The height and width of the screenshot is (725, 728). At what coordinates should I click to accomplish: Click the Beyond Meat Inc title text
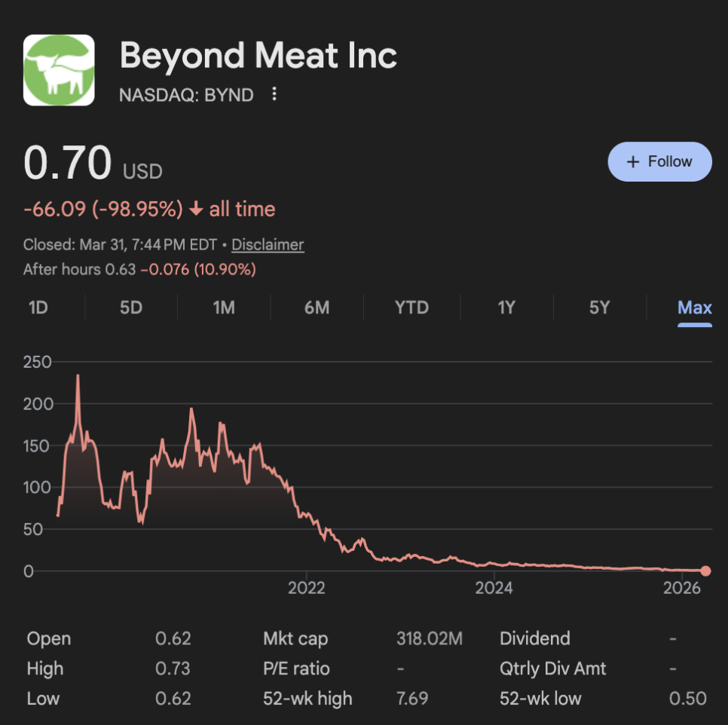coord(258,57)
